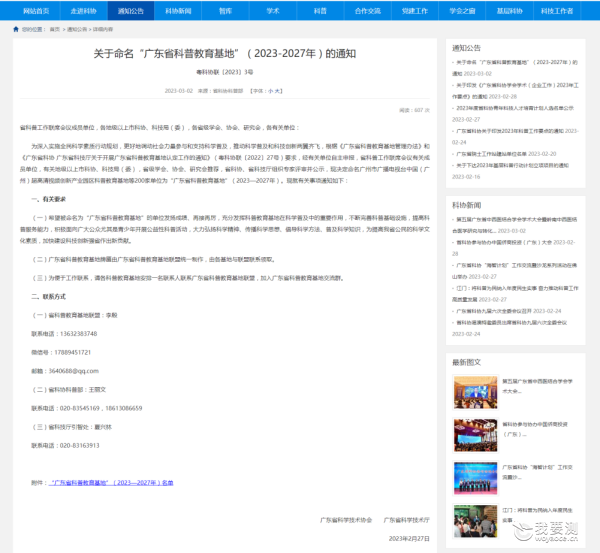Open the 学术 nav item

click(273, 11)
